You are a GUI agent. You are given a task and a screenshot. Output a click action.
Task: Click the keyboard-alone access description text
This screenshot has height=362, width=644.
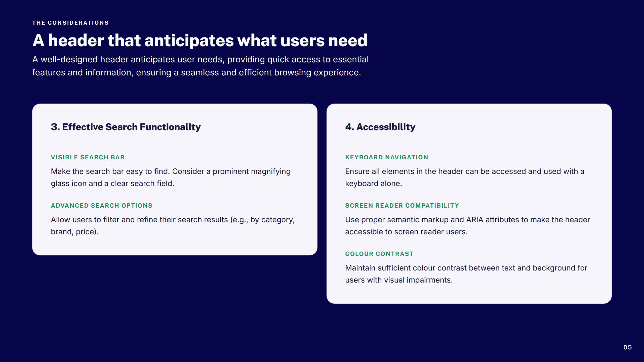tap(465, 177)
